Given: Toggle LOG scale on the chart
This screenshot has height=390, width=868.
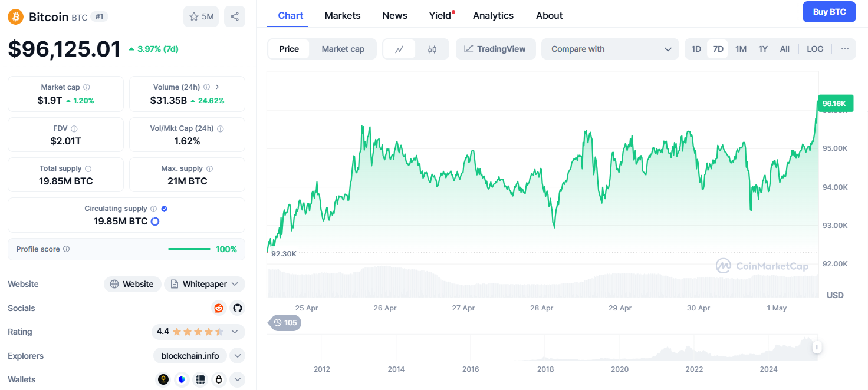Looking at the screenshot, I should pos(815,49).
